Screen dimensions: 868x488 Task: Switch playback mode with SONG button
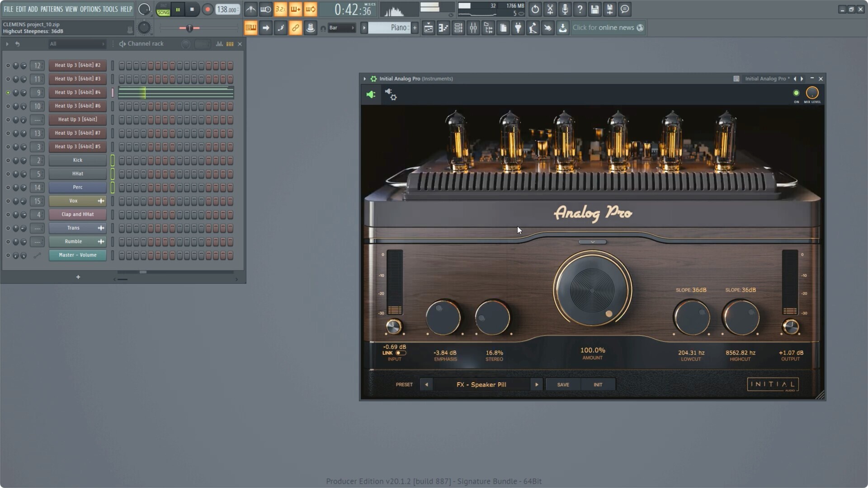163,12
